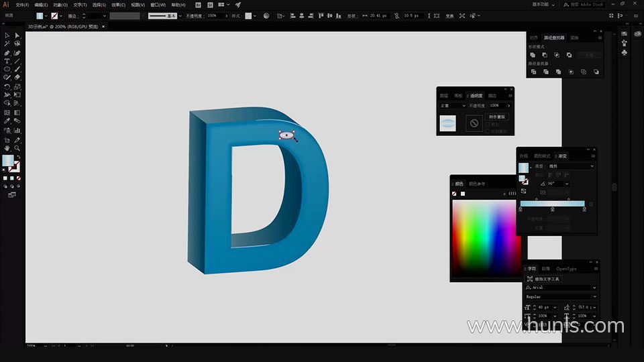Open the 编辑(E) menu
Screen dimensions: 644x362
(41, 5)
